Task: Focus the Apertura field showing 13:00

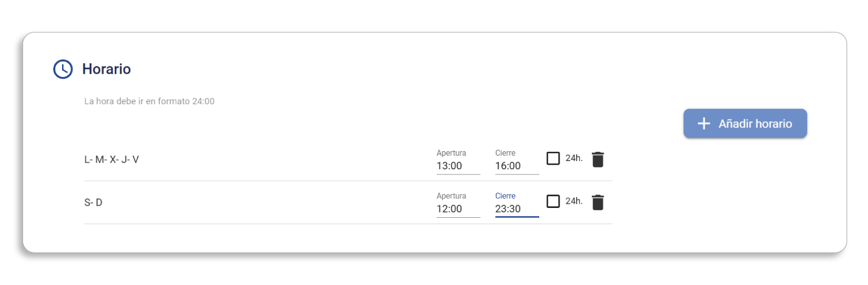Action: [x=458, y=166]
